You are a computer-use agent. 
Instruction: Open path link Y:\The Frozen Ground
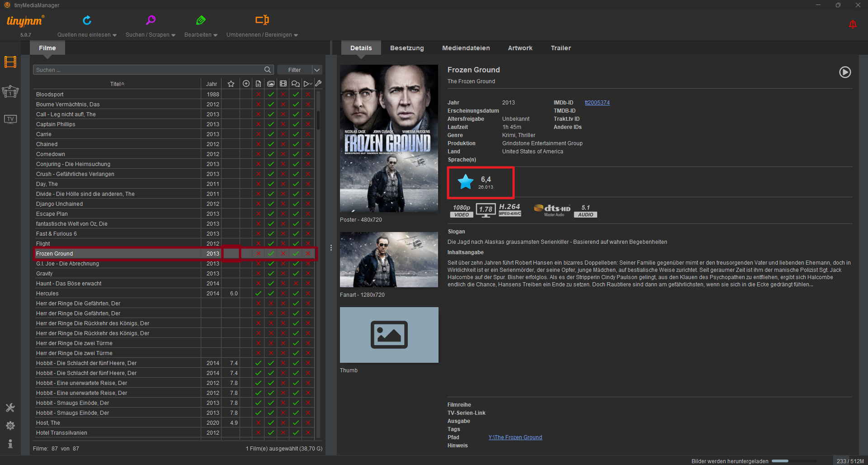coord(515,437)
